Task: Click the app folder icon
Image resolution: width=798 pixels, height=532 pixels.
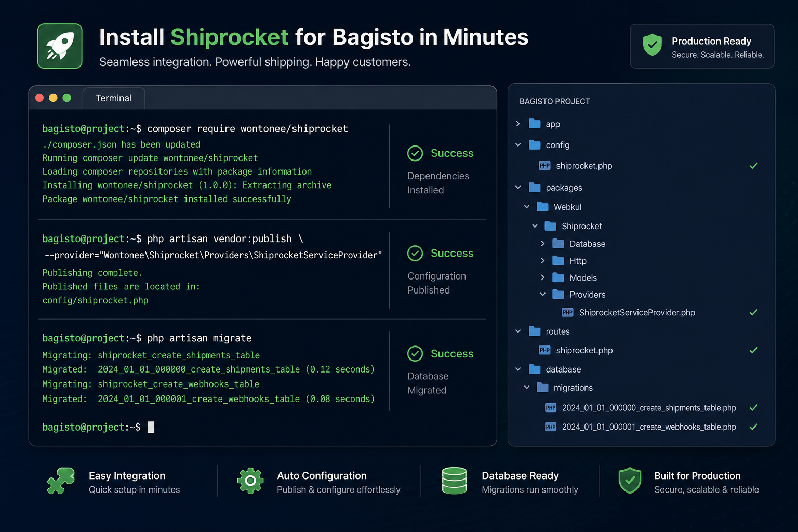Action: coord(535,124)
